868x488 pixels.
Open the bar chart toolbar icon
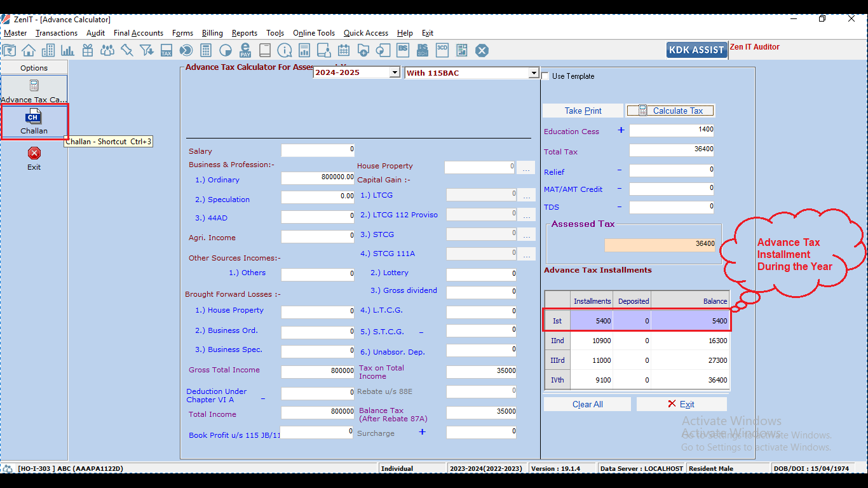[67, 50]
